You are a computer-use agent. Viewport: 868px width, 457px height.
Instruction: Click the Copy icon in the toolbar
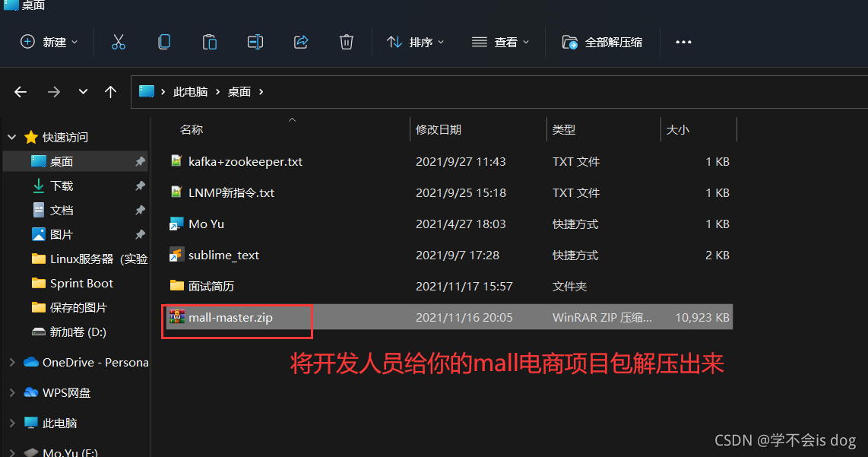click(x=164, y=42)
